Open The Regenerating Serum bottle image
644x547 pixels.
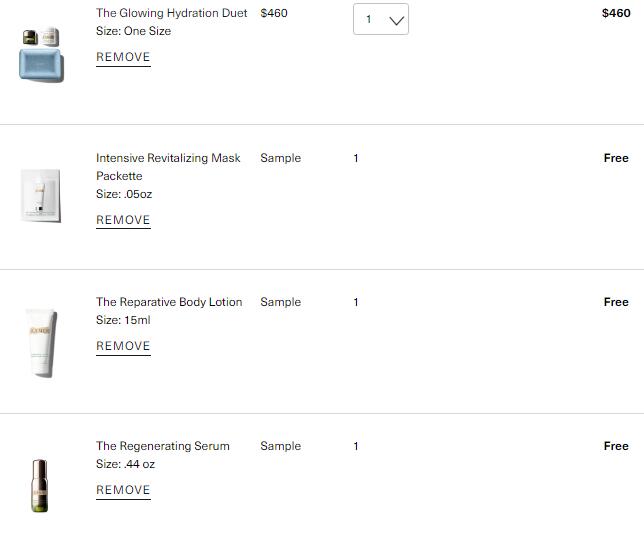tap(40, 486)
